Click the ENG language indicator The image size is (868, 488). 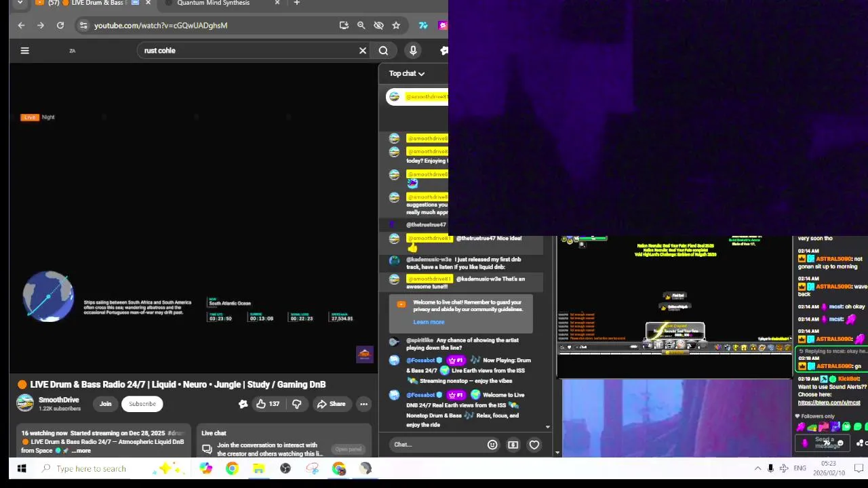(x=800, y=468)
